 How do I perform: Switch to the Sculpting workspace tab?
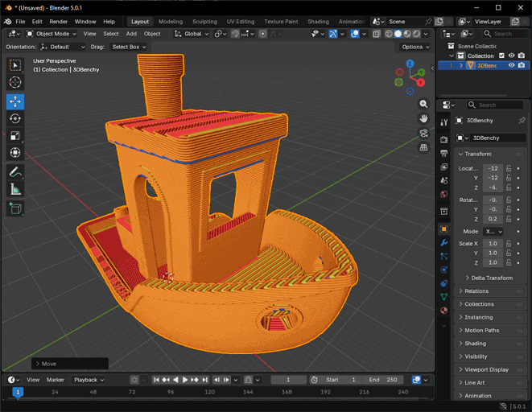click(x=204, y=22)
